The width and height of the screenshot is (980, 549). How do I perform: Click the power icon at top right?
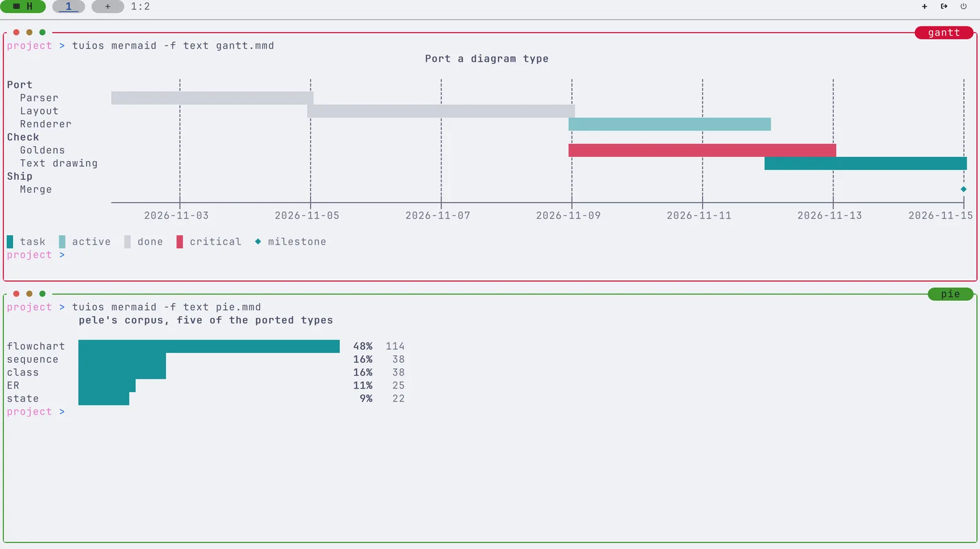[x=963, y=7]
